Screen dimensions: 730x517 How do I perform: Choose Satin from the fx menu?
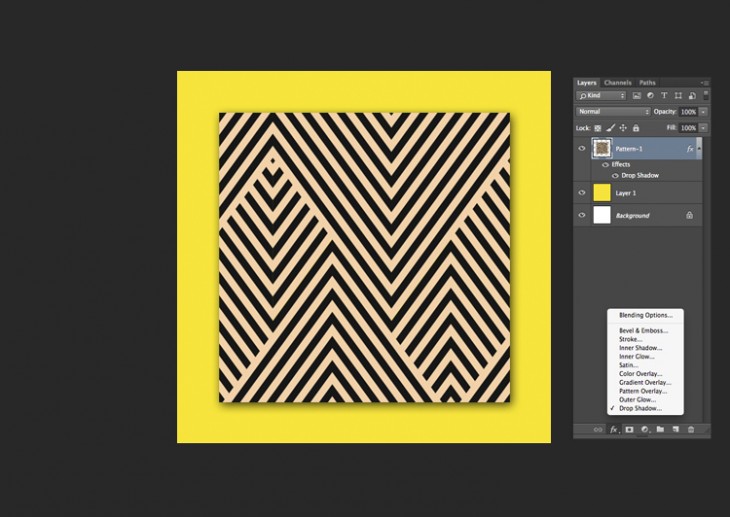click(645, 365)
